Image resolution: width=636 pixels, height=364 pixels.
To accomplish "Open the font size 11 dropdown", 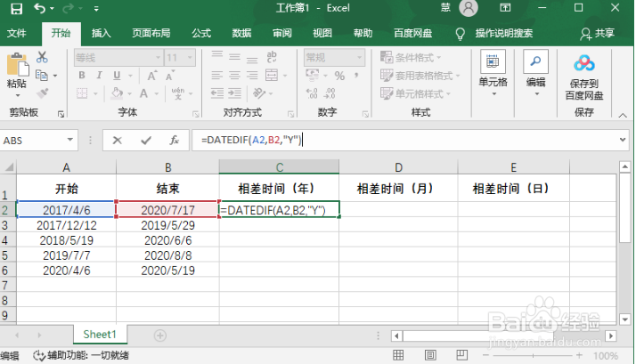I will (190, 58).
